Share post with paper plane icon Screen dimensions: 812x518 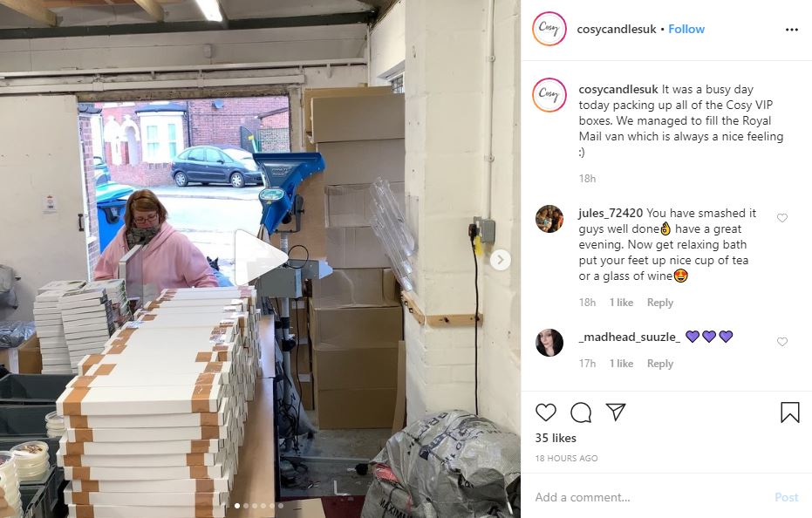point(616,412)
